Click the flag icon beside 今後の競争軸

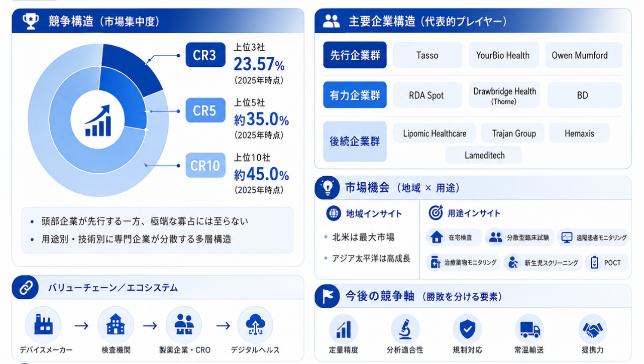tap(327, 296)
